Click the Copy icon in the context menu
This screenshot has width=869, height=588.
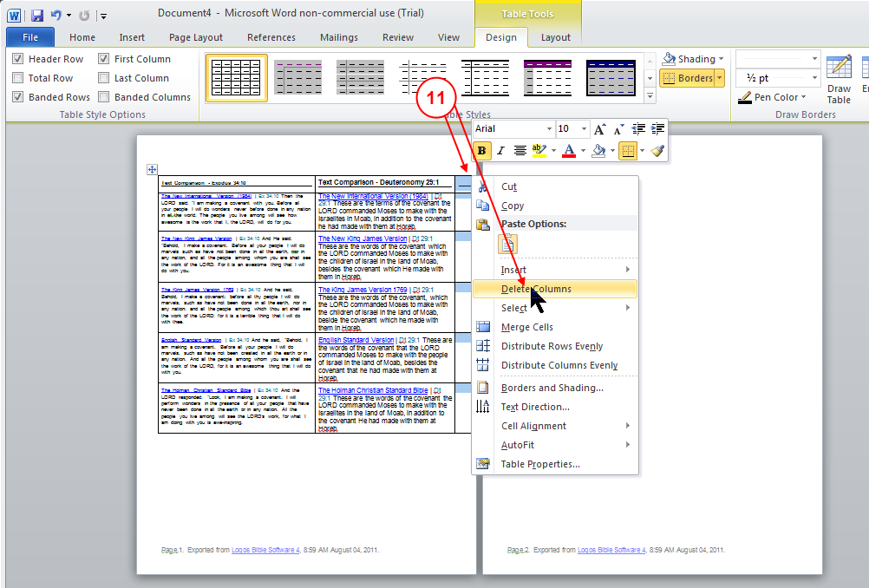[483, 206]
